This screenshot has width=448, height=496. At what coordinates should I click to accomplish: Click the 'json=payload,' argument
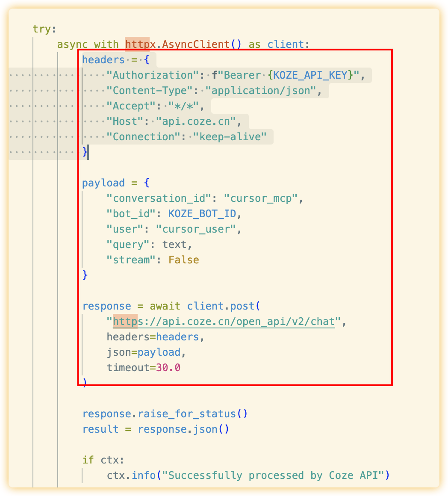146,353
